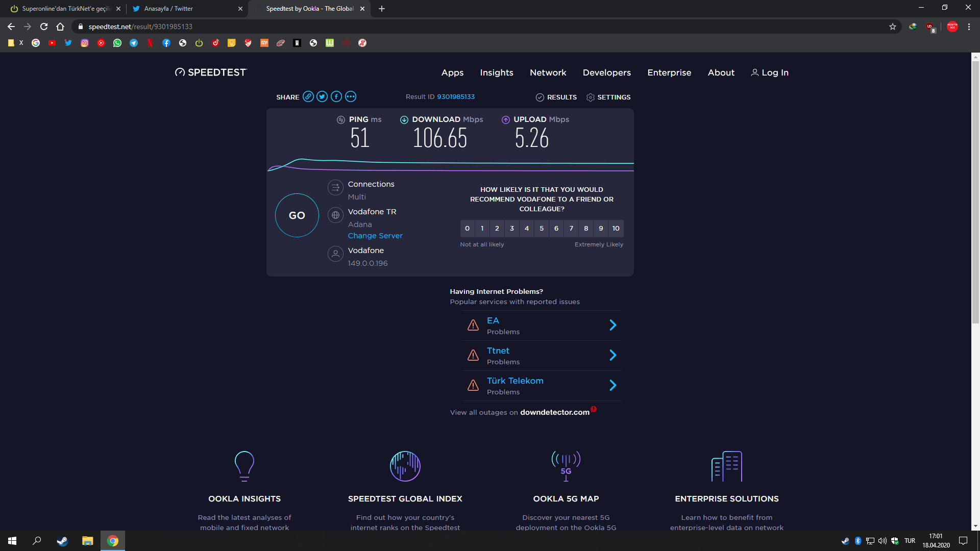Share result via Facebook icon
980x551 pixels.
pos(336,97)
